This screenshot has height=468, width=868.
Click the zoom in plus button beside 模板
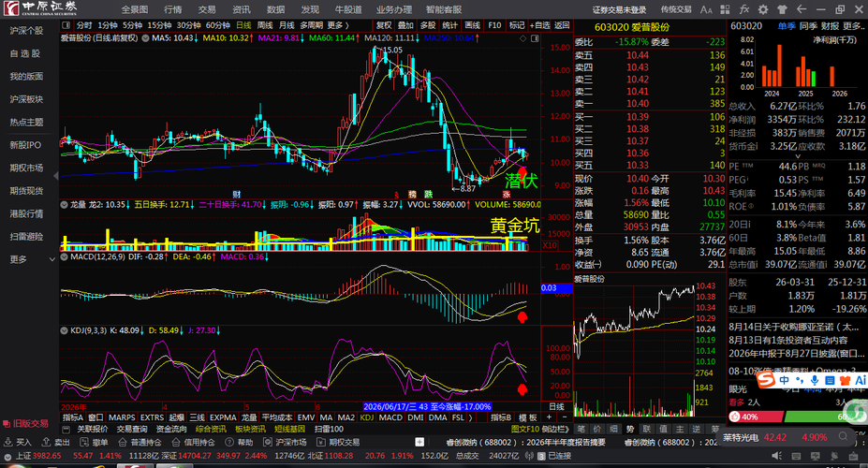coord(549,417)
